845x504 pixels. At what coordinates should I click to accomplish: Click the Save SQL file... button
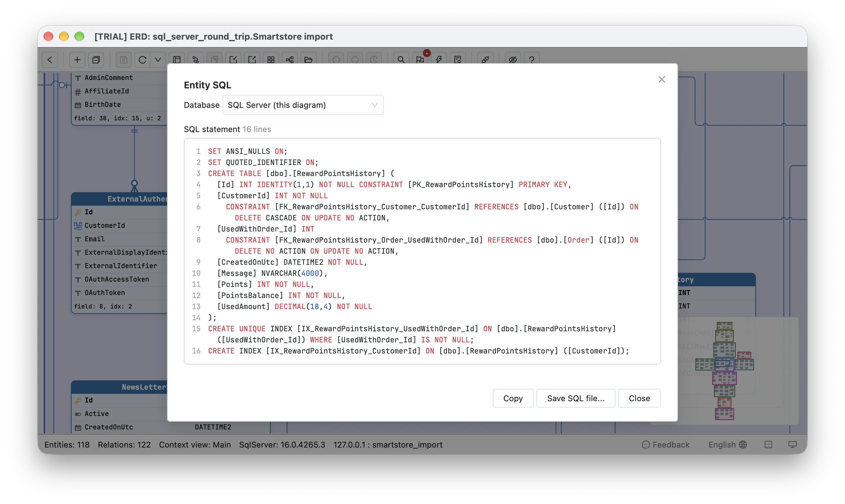576,398
